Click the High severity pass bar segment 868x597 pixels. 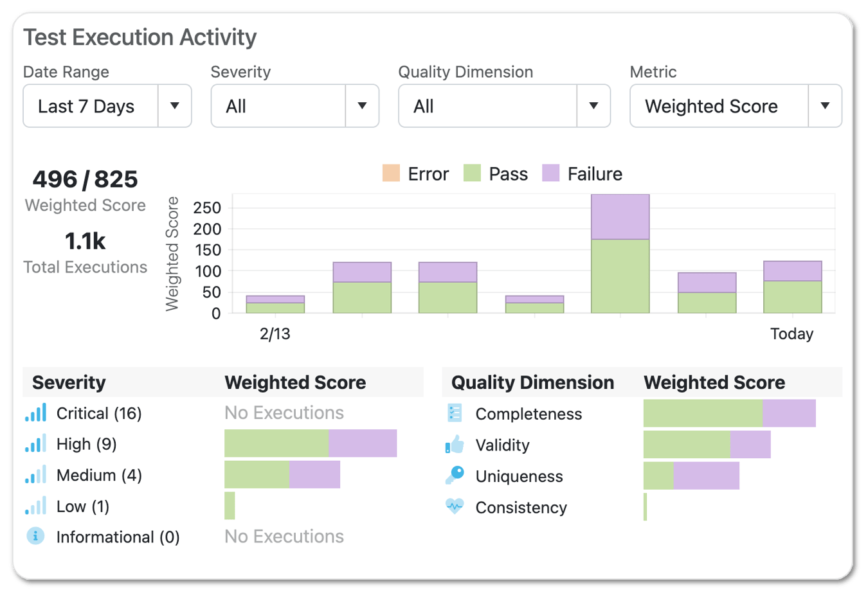click(x=276, y=443)
